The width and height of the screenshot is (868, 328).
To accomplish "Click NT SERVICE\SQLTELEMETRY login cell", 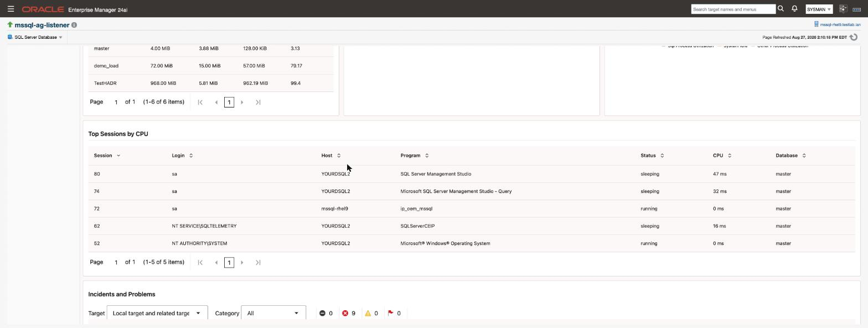I will (204, 226).
